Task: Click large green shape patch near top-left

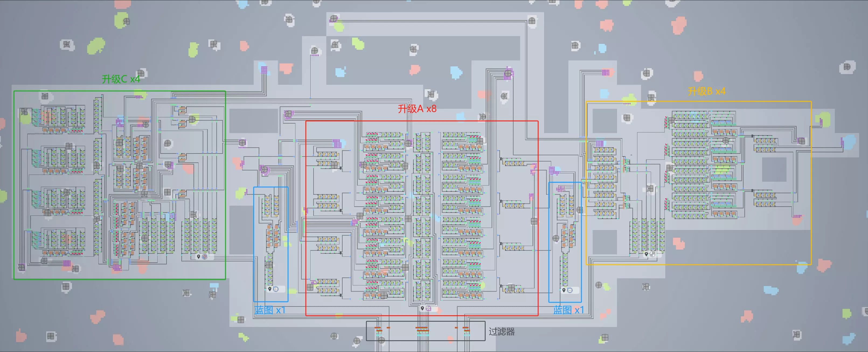Action: 96,46
